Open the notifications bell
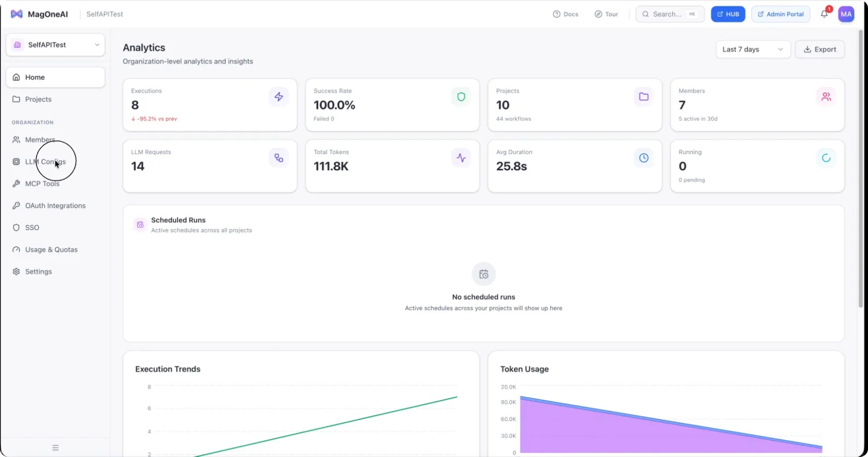This screenshot has width=868, height=457. click(825, 14)
